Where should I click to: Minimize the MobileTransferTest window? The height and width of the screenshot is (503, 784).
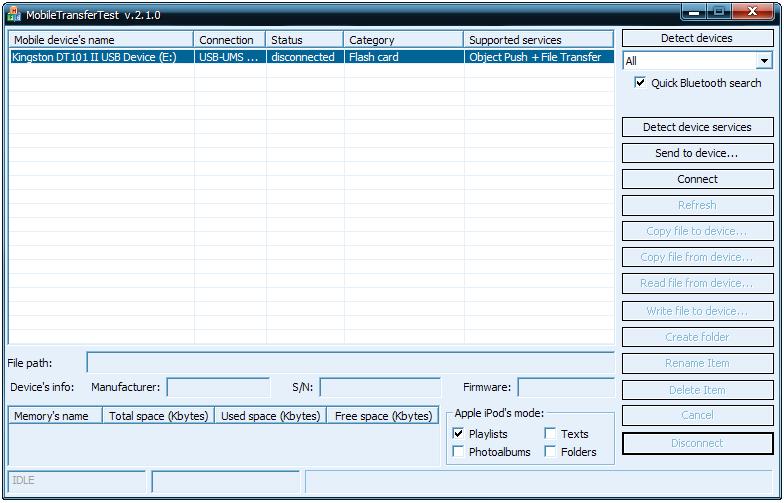point(694,11)
